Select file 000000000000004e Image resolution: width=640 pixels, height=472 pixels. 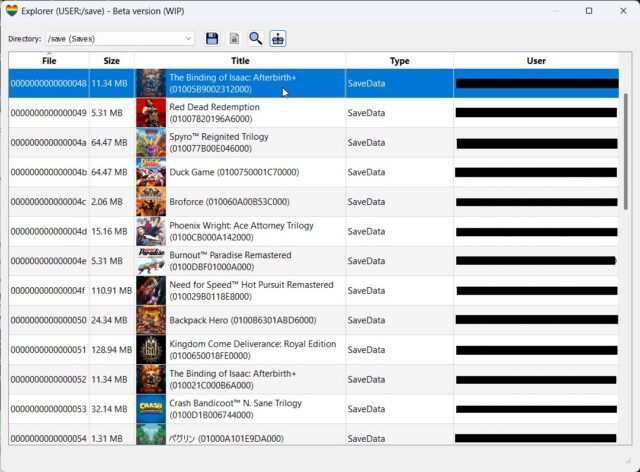49,261
